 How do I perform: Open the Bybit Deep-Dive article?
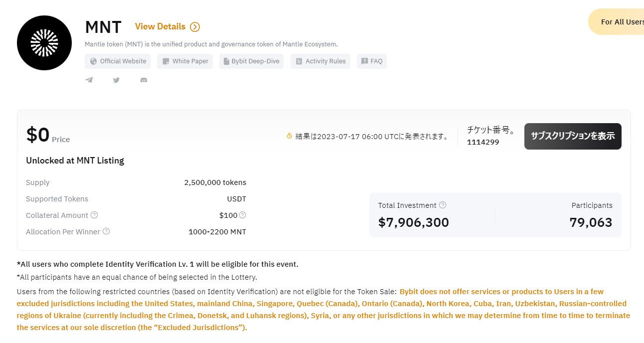coord(251,61)
